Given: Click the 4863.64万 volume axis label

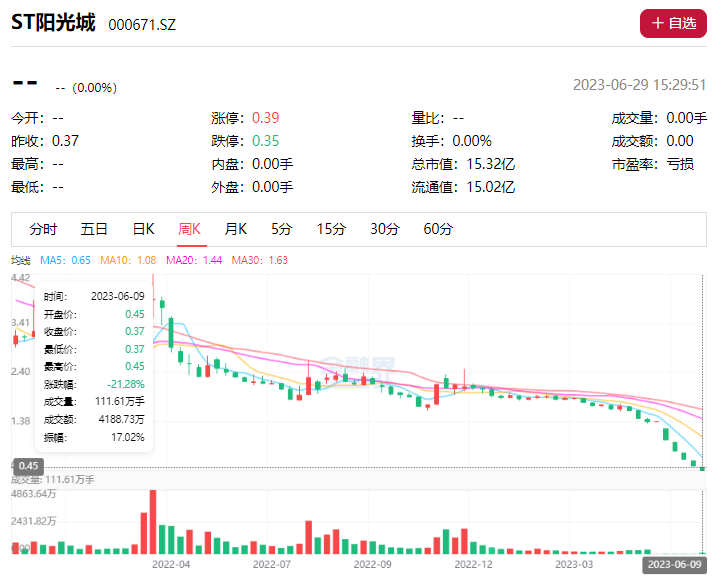Looking at the screenshot, I should 33,494.
